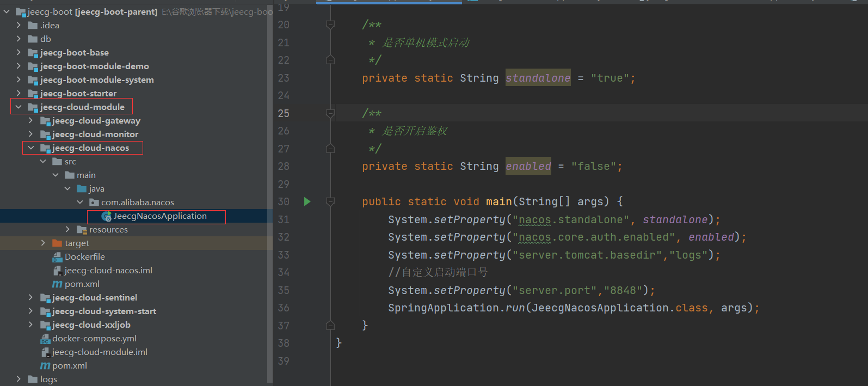
Task: Click the java source folder icon
Action: pyautogui.click(x=82, y=188)
